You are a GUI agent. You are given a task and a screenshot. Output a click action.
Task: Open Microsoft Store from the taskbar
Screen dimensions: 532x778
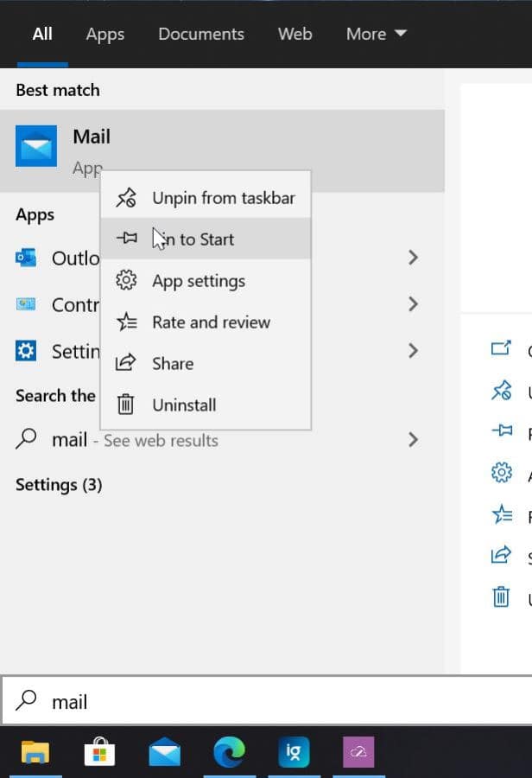coord(99,752)
